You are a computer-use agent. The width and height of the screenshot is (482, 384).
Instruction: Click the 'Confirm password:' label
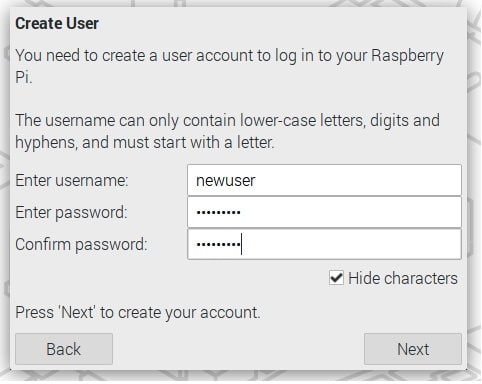[x=81, y=244]
